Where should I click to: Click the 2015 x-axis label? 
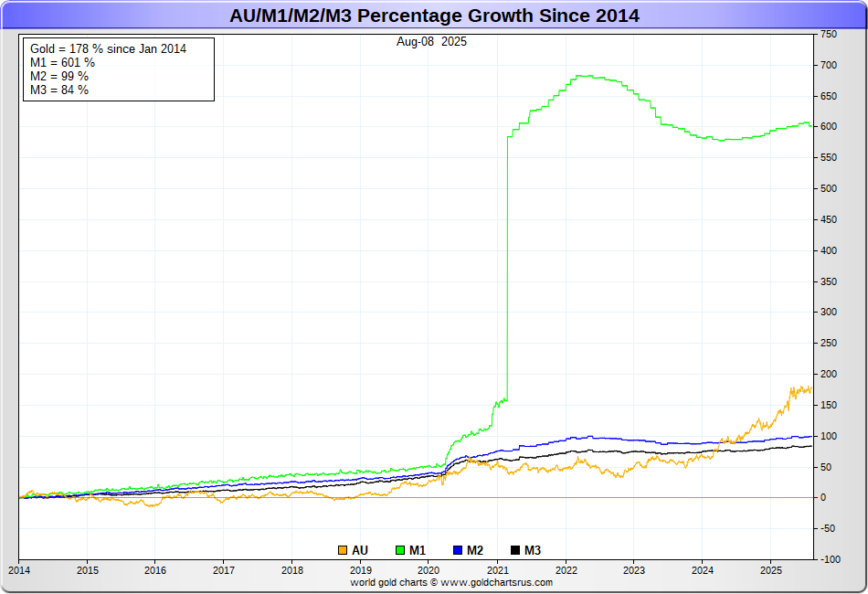pyautogui.click(x=87, y=570)
